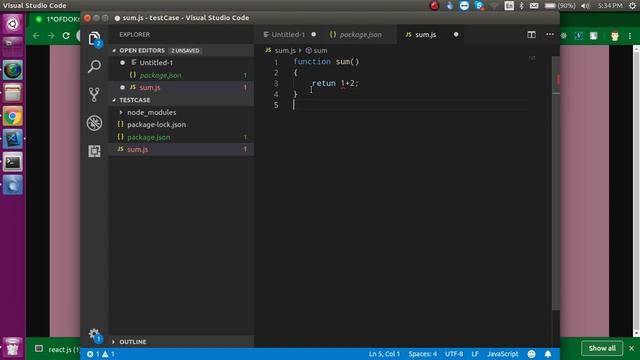Select package.json in Open Editors
Screen dimensions: 640x360
coord(181,75)
